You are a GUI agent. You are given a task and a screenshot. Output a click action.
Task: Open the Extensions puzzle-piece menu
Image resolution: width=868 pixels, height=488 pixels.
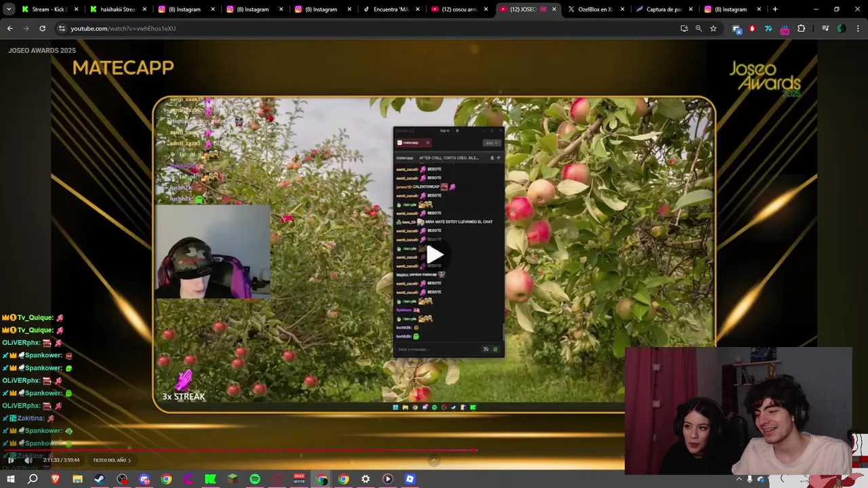point(802,28)
